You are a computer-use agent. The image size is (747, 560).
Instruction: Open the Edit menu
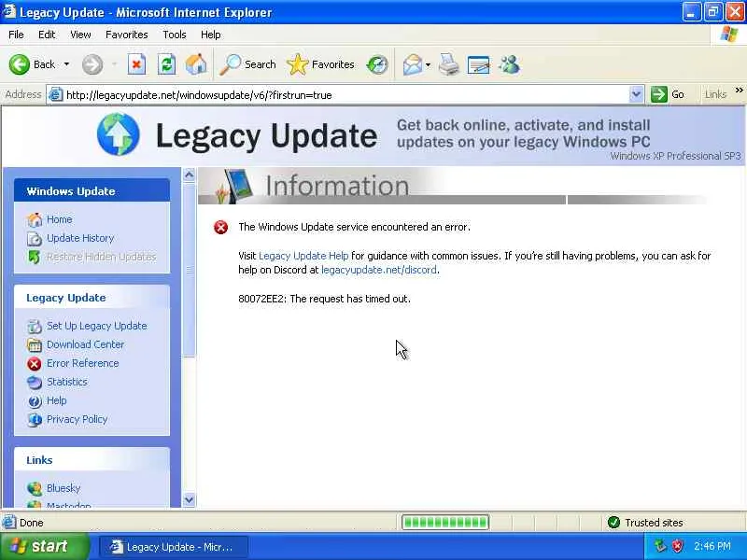click(x=47, y=35)
